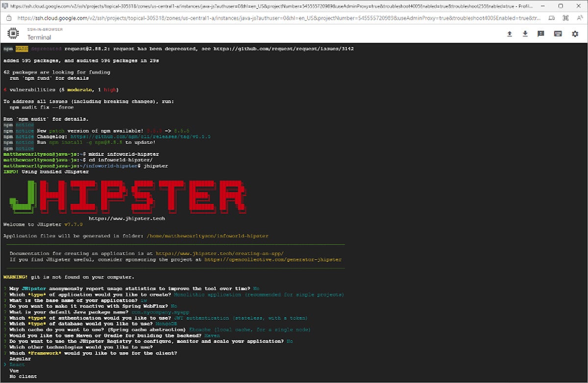Screen dimensions: 588x383
Task: Open the keyboard shortcuts icon
Action: point(558,34)
